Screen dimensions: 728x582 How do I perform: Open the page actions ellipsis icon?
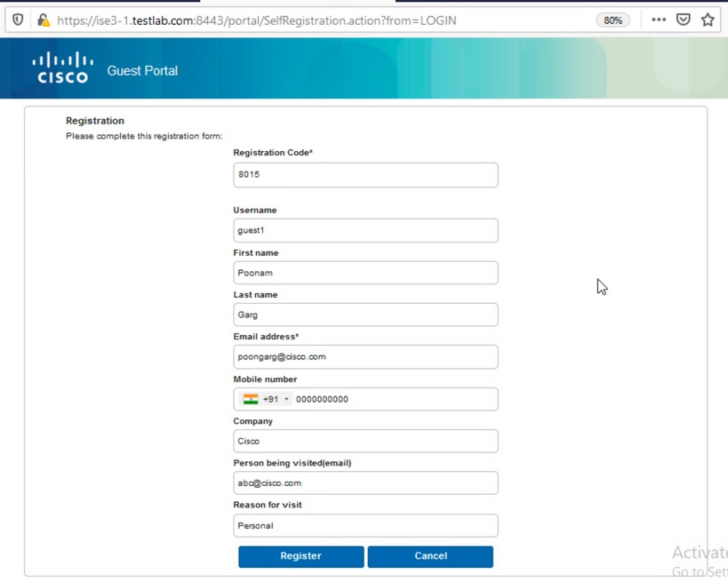tap(658, 19)
